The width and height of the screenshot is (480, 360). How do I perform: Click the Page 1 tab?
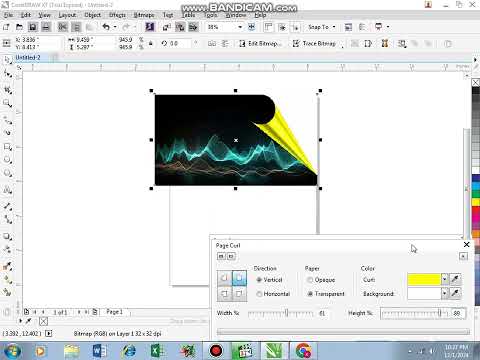point(114,312)
